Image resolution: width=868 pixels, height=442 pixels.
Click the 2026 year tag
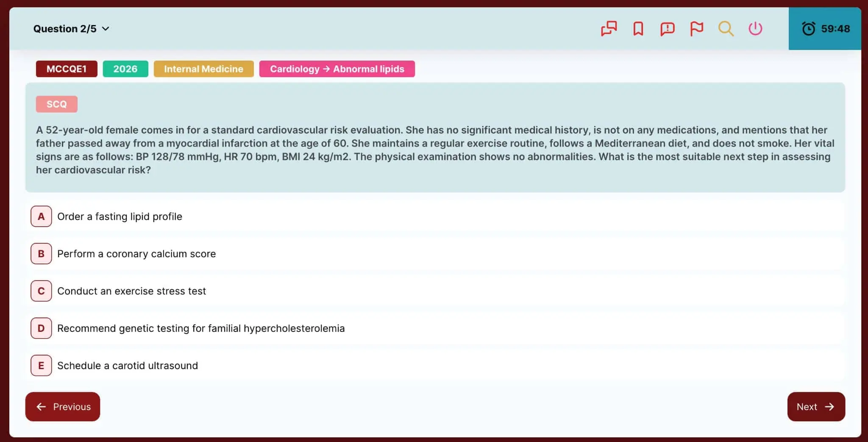coord(125,69)
